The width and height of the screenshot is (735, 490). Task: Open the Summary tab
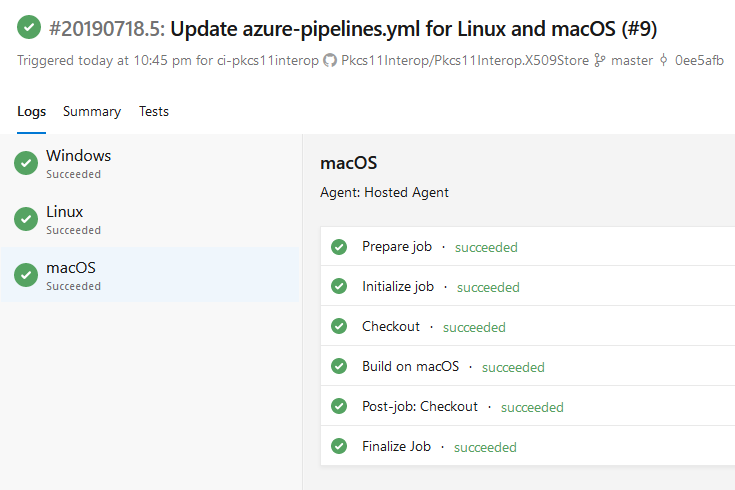[x=92, y=112]
